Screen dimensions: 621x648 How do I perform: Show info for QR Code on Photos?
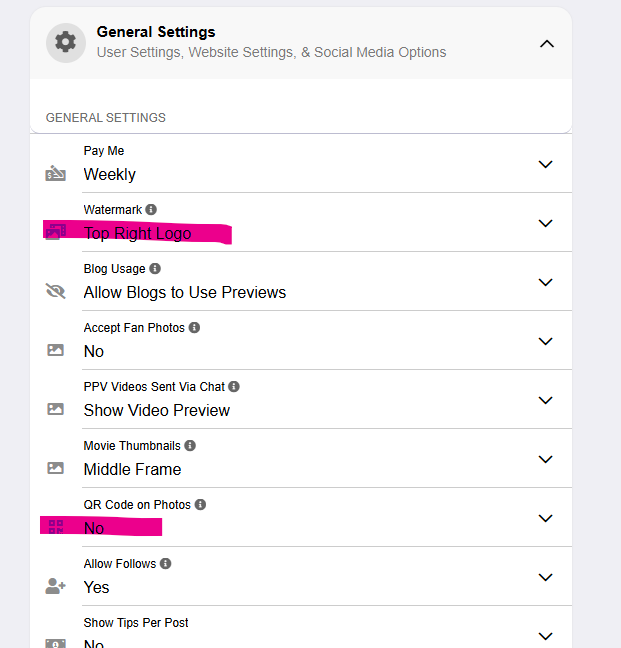200,505
